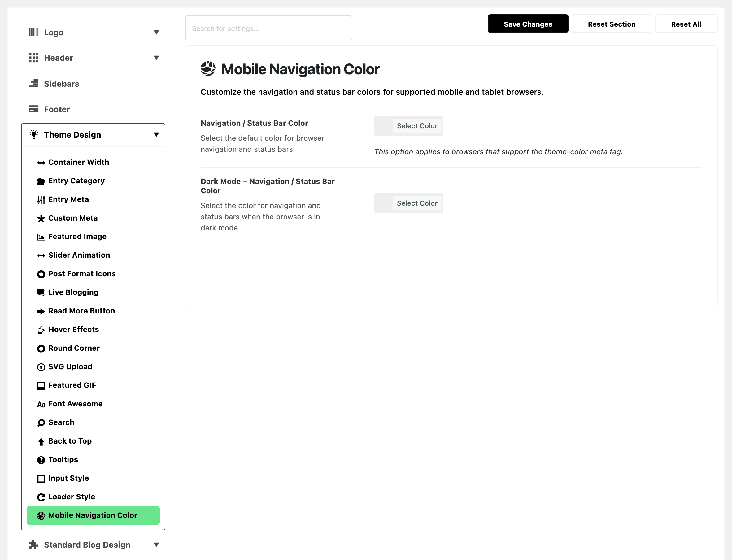Click the Loader Style refresh icon
Viewport: 732px width, 560px height.
pos(41,497)
